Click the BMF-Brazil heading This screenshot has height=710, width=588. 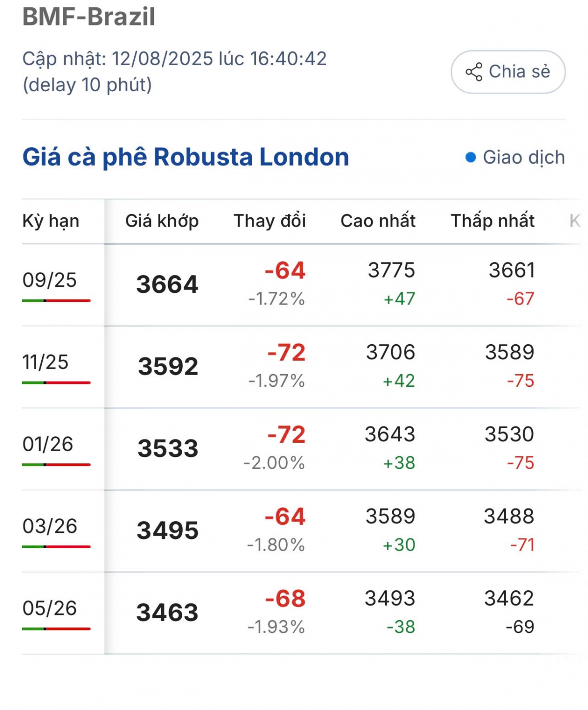click(x=89, y=16)
